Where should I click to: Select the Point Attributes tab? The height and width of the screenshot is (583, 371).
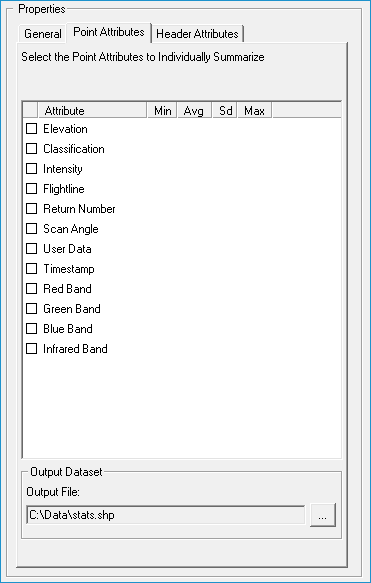[x=109, y=32]
